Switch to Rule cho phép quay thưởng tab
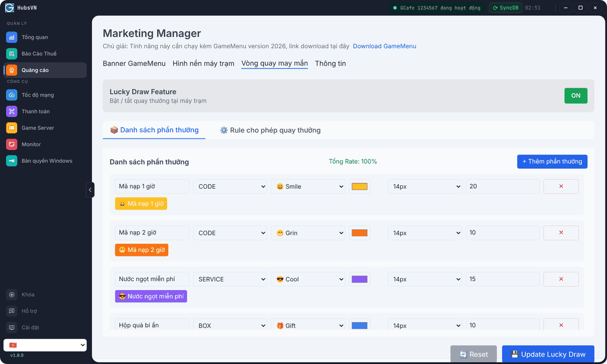 pos(270,130)
